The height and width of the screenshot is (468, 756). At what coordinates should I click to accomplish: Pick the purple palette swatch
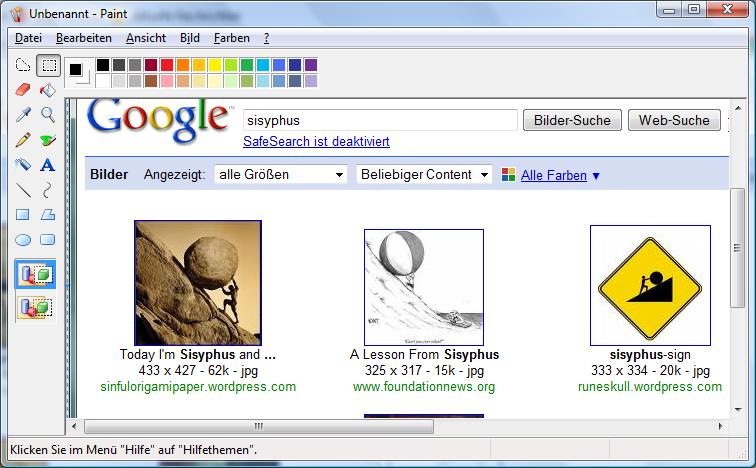[x=311, y=65]
